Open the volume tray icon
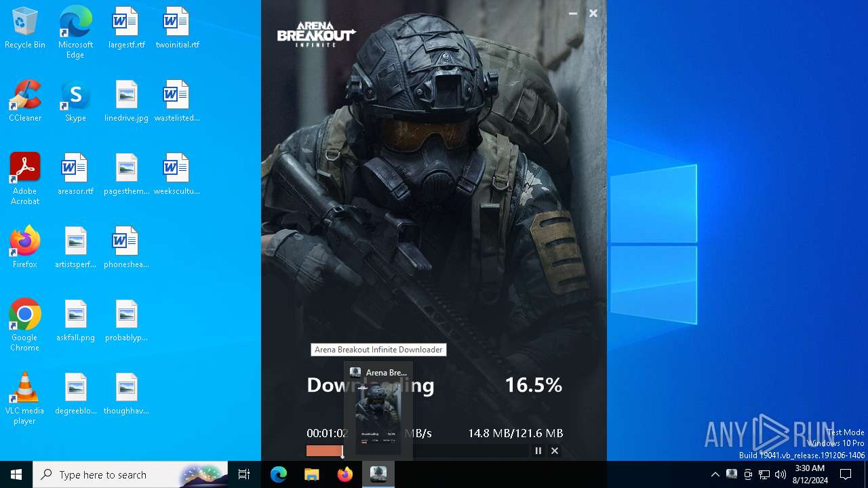Screen dimensions: 868x488 (781, 474)
